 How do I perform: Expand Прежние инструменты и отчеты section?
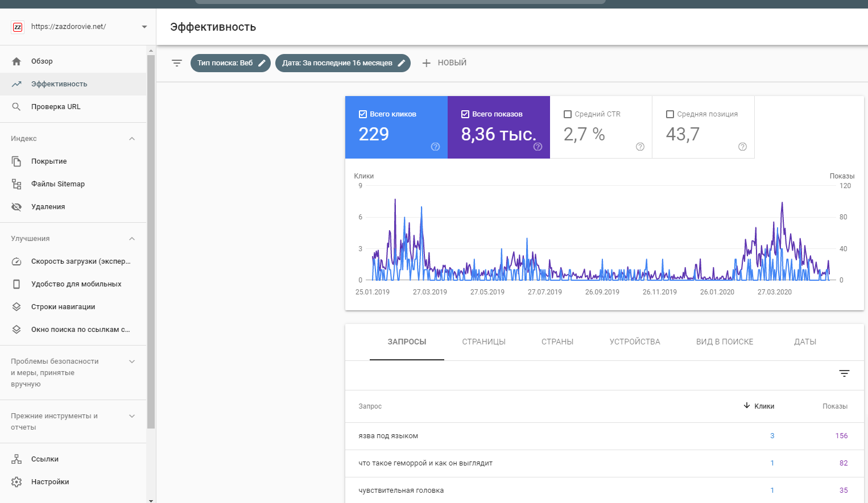click(132, 416)
